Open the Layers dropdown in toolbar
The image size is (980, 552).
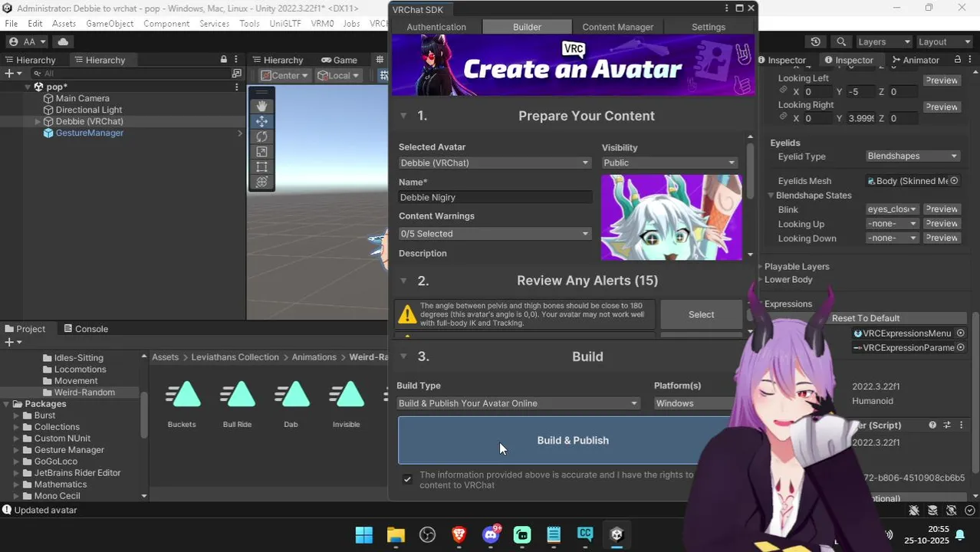click(883, 41)
